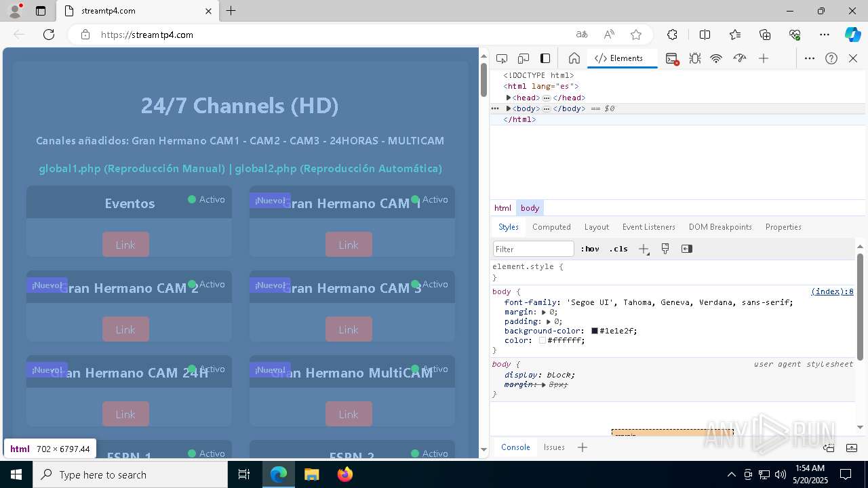Expand the struck-through user agent margin value
868x488 pixels.
[544, 385]
